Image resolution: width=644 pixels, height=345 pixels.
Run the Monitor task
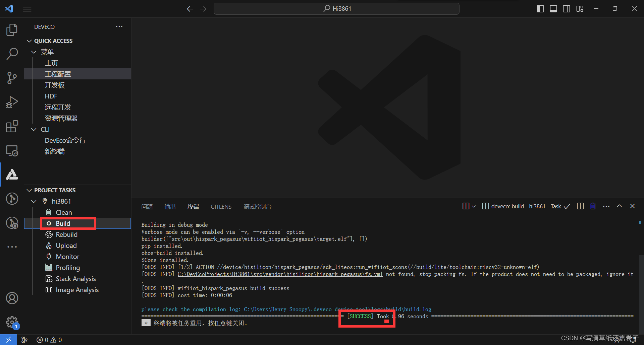click(77, 257)
